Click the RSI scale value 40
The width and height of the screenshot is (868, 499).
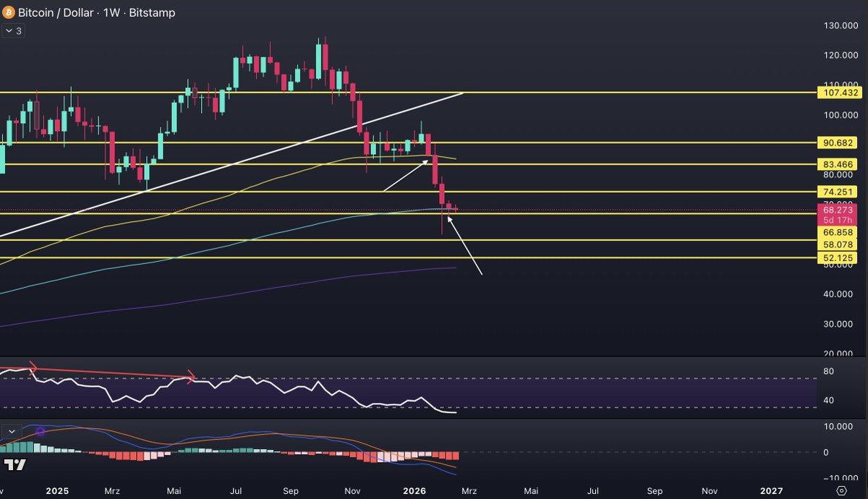click(x=829, y=400)
